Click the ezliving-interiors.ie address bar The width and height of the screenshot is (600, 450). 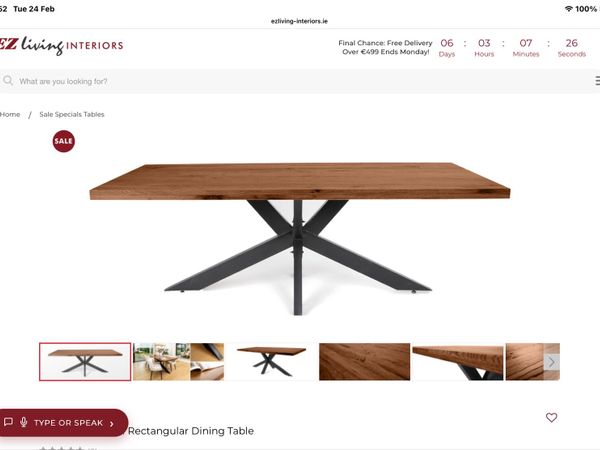299,21
